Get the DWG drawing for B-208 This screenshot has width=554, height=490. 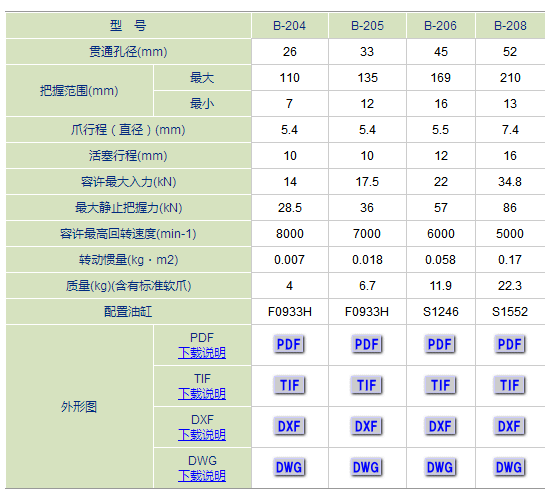coord(509,467)
